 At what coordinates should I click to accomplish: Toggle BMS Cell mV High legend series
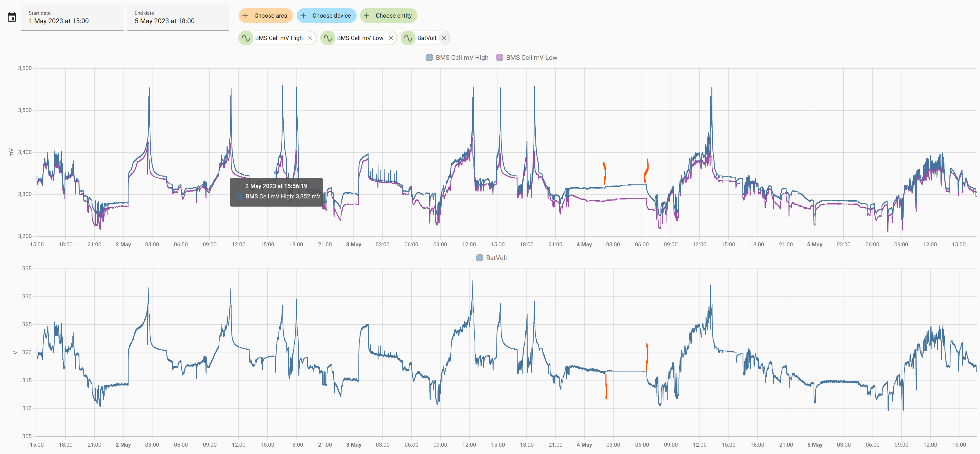461,57
